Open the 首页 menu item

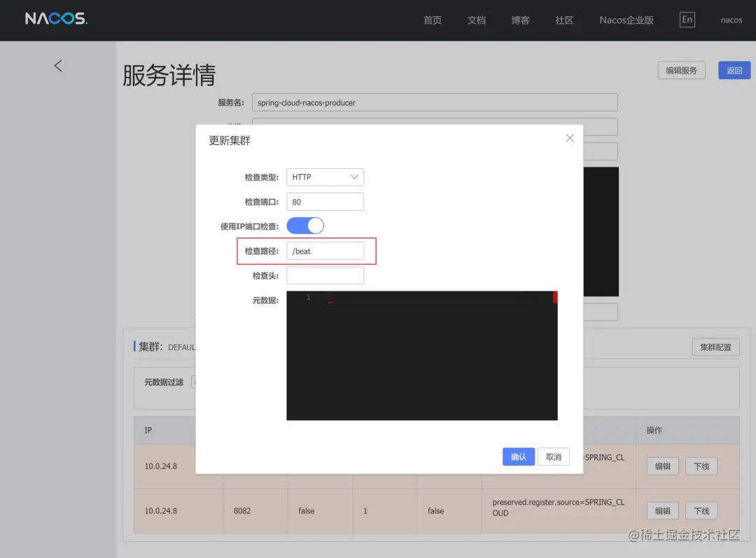(432, 20)
